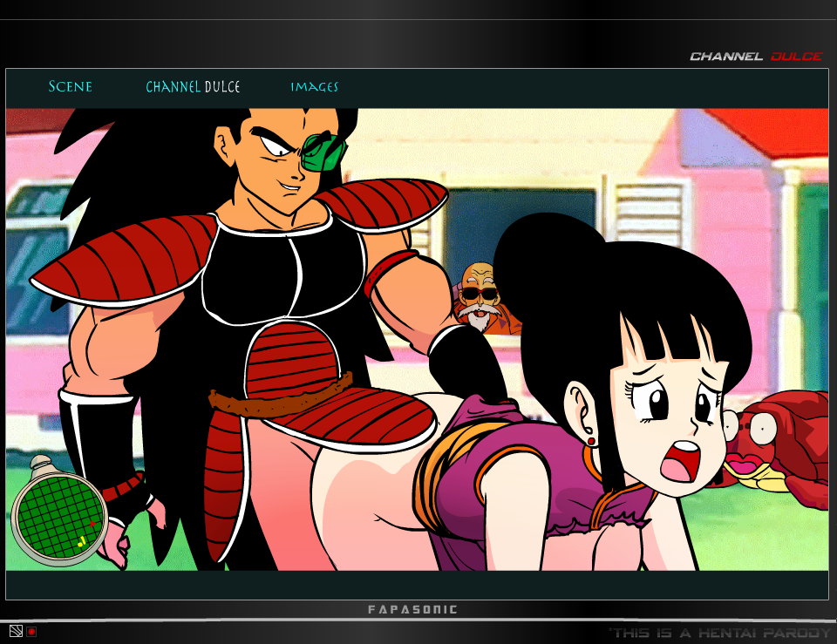Click the Channel Dulce logo in header
The height and width of the screenshot is (644, 837).
756,56
